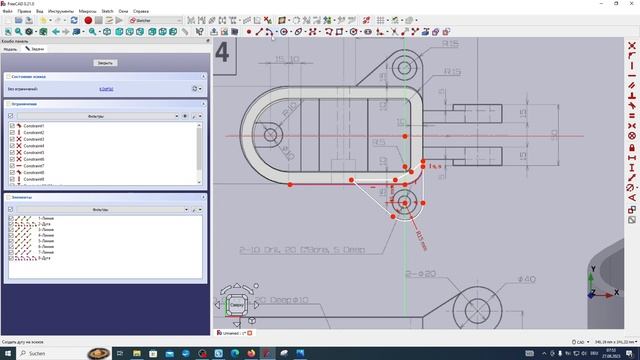
Task: Click the Horizontal constraint icon in right toolbar
Action: [632, 76]
